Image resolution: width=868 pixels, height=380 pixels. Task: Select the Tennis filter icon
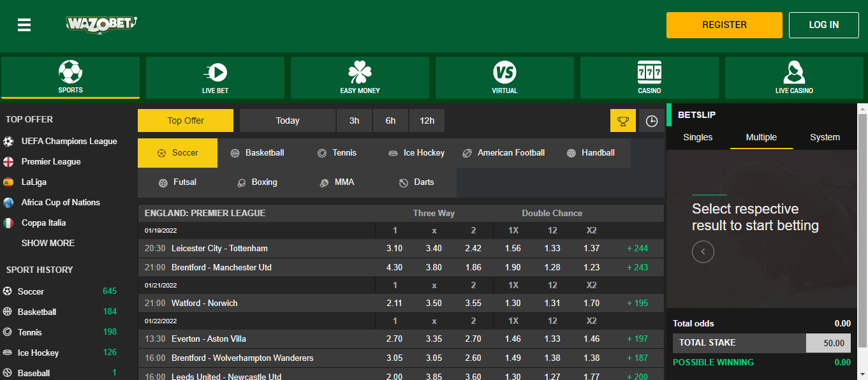pyautogui.click(x=321, y=152)
